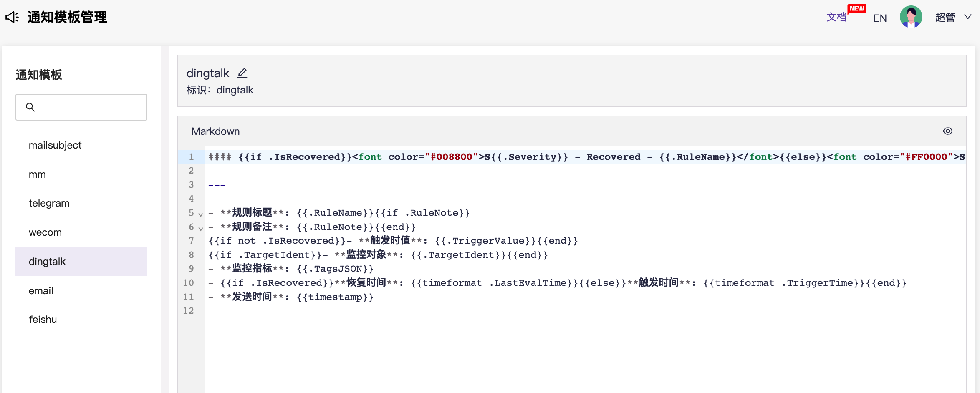Click the search magnifier icon in sidebar
The height and width of the screenshot is (393, 980).
pyautogui.click(x=30, y=107)
